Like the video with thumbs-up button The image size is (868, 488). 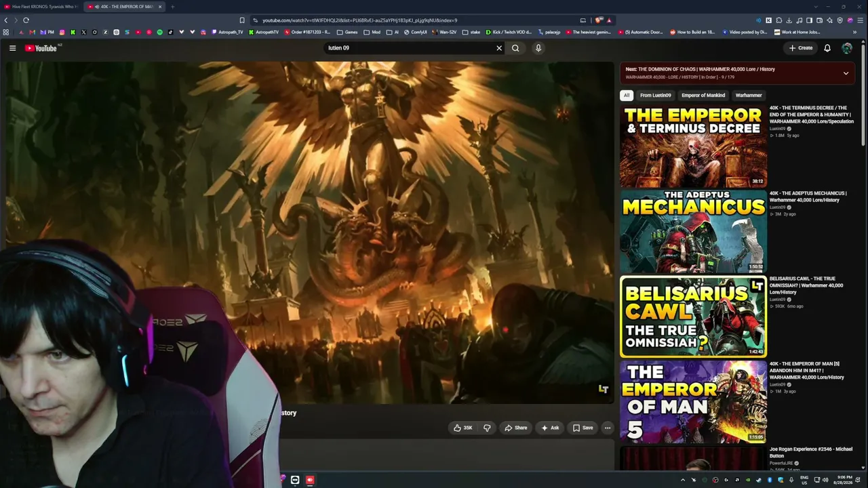click(x=462, y=428)
